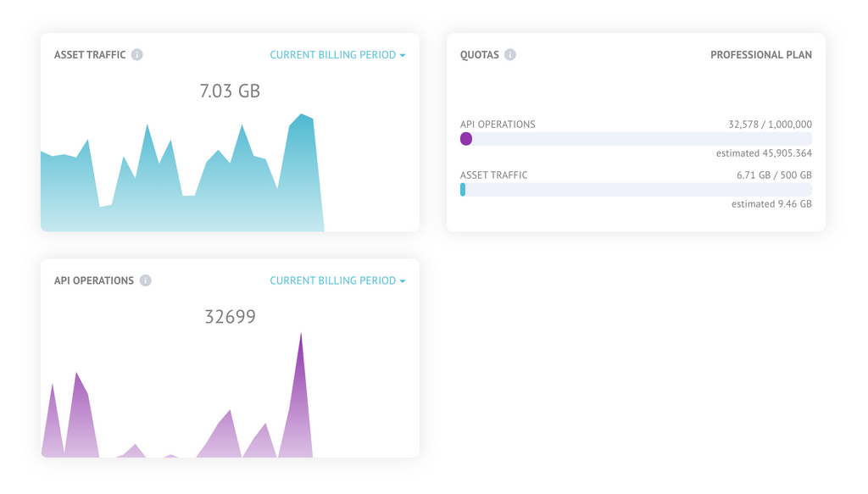Click caret arrow on API Operations period selector
This screenshot has width=868, height=494.
click(x=403, y=281)
